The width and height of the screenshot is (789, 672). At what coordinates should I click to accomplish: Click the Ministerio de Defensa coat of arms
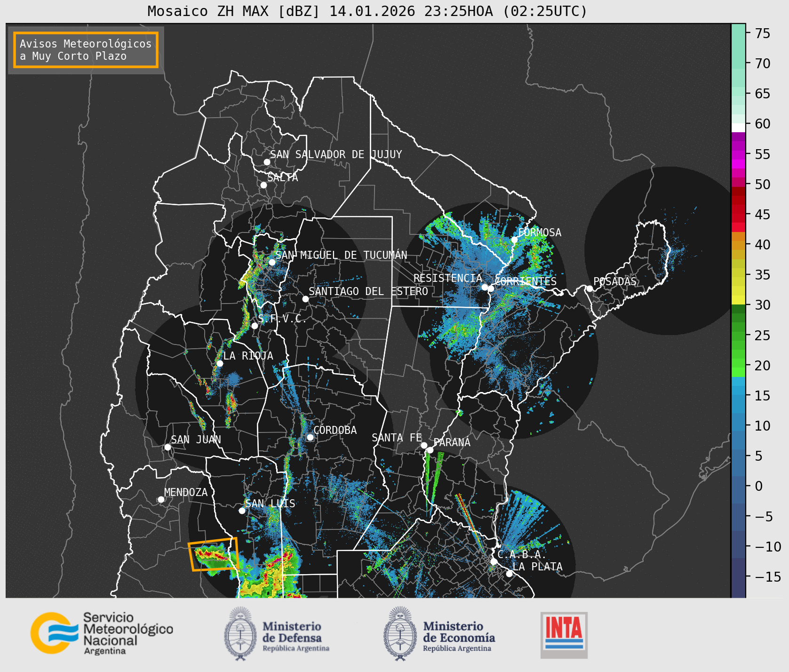[x=241, y=633]
